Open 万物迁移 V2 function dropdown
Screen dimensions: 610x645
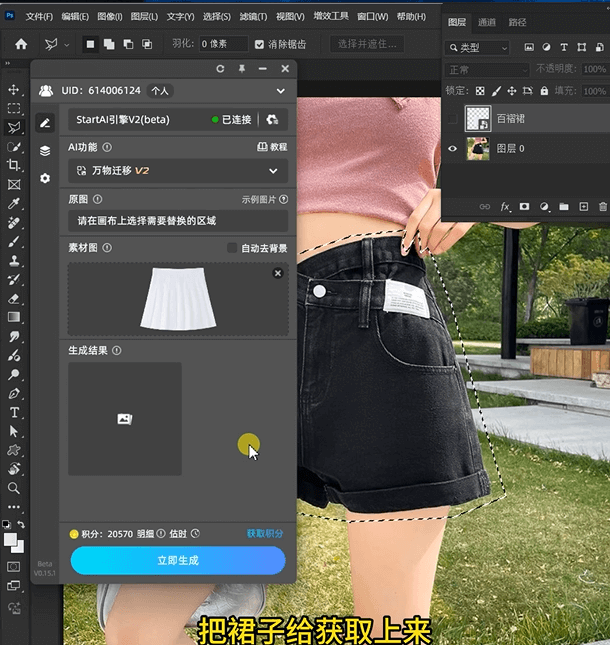tap(178, 171)
